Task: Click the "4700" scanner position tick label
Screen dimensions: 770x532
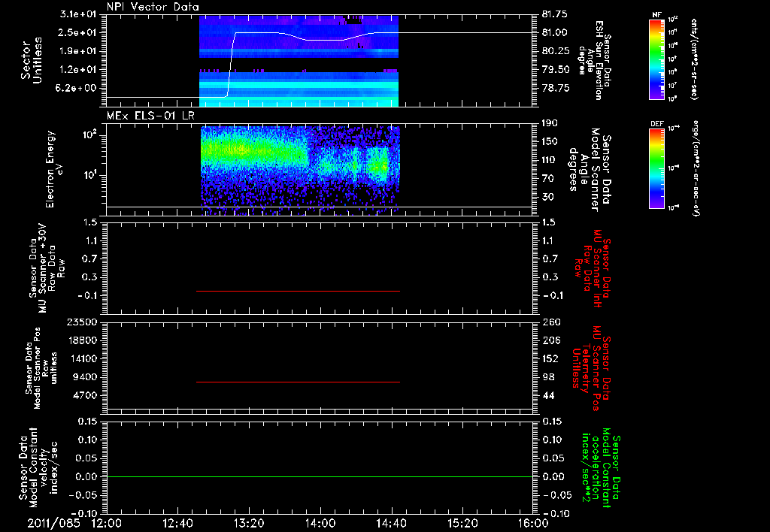Action: point(84,395)
